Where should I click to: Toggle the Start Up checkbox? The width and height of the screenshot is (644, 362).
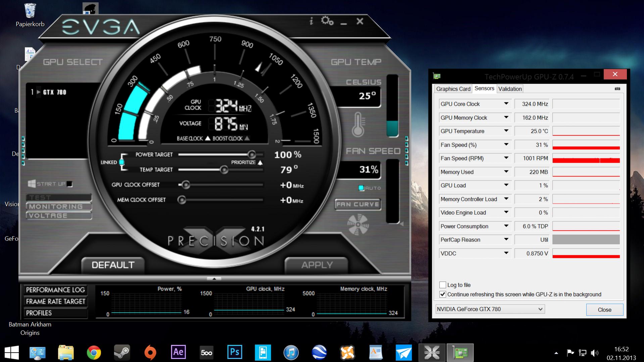pos(69,184)
